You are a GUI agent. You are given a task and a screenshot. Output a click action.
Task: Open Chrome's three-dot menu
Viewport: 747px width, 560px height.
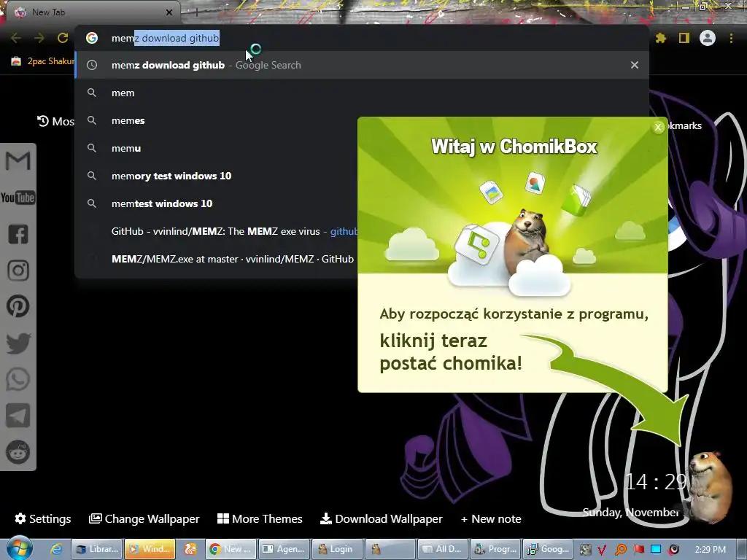[x=731, y=38]
